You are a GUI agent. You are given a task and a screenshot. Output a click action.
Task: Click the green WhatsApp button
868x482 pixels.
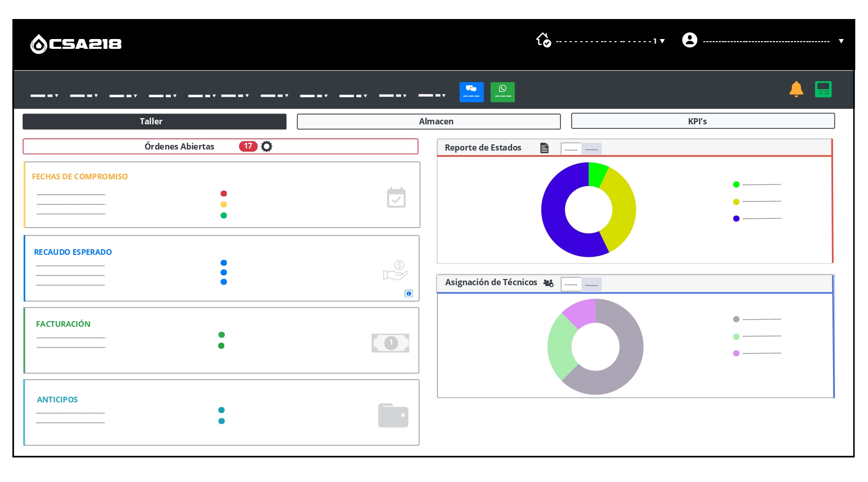[x=502, y=92]
